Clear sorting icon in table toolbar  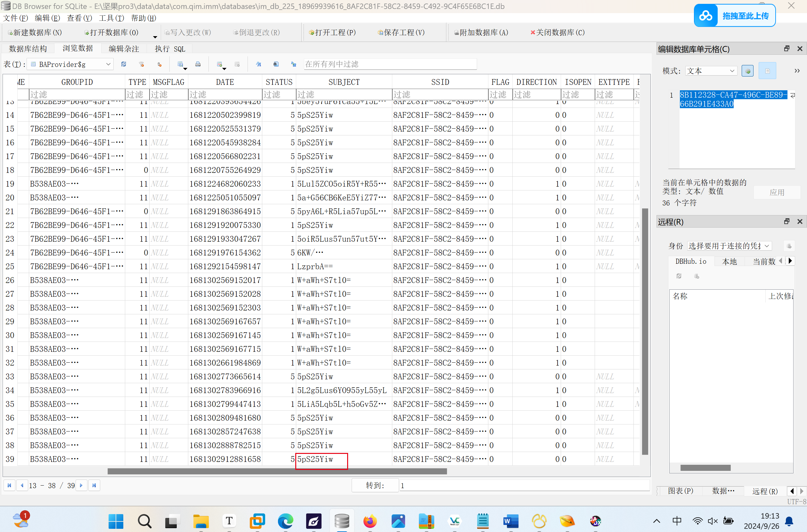coord(159,64)
